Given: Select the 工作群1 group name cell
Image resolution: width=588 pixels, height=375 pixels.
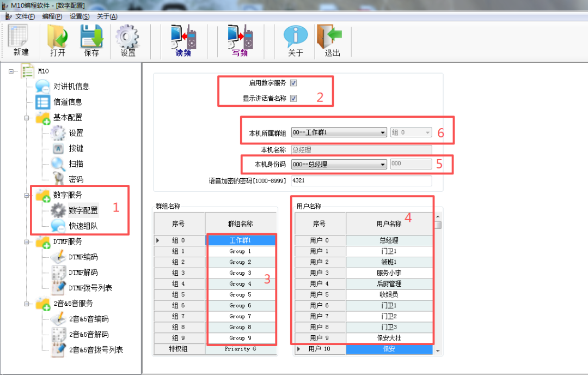Looking at the screenshot, I should (241, 240).
